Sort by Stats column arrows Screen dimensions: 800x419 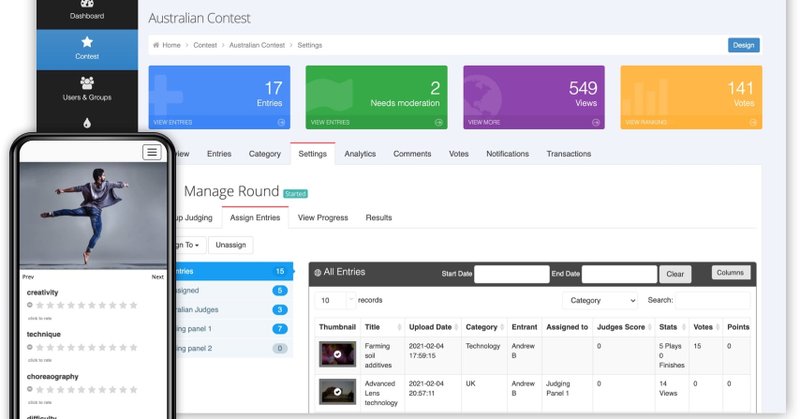click(x=683, y=327)
